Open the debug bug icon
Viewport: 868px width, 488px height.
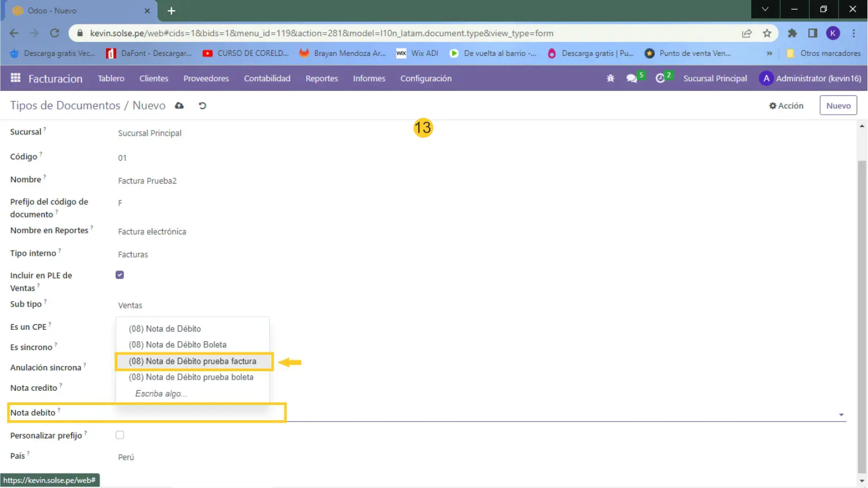coord(610,79)
